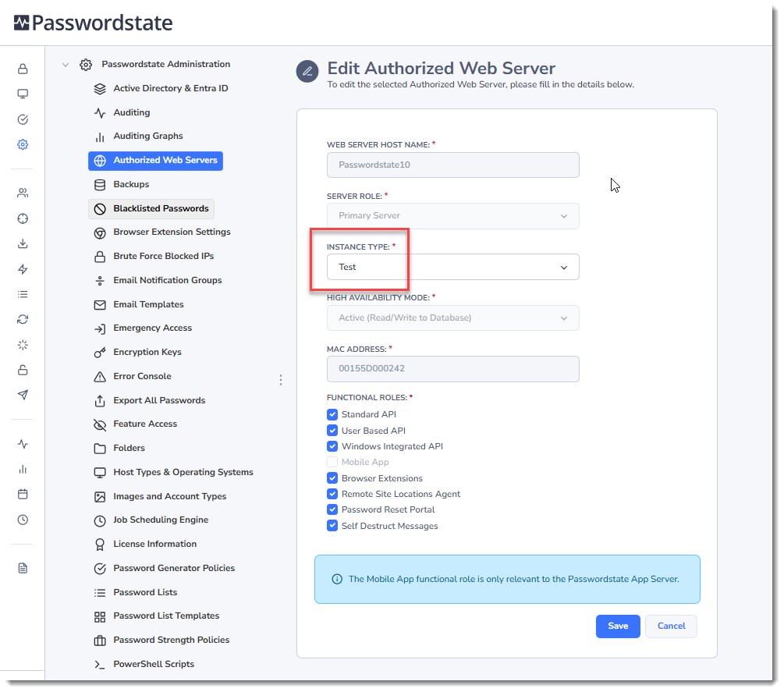Click the pencil edit icon by page title
Viewport: 784px width, 692px height.
[x=307, y=71]
